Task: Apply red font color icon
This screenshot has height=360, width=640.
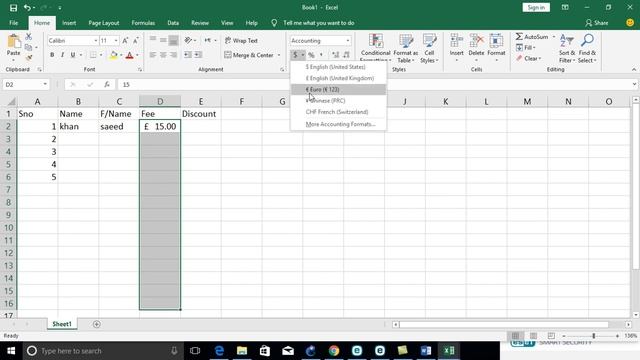Action: [129, 55]
